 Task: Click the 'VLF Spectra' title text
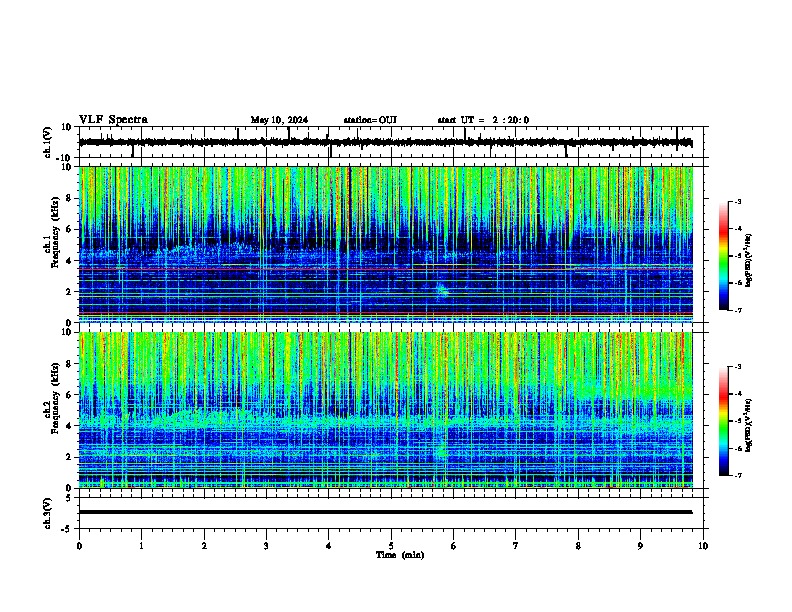tap(113, 120)
